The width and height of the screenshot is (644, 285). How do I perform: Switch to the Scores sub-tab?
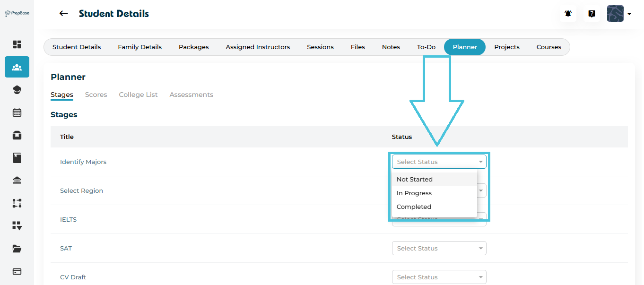[96, 95]
